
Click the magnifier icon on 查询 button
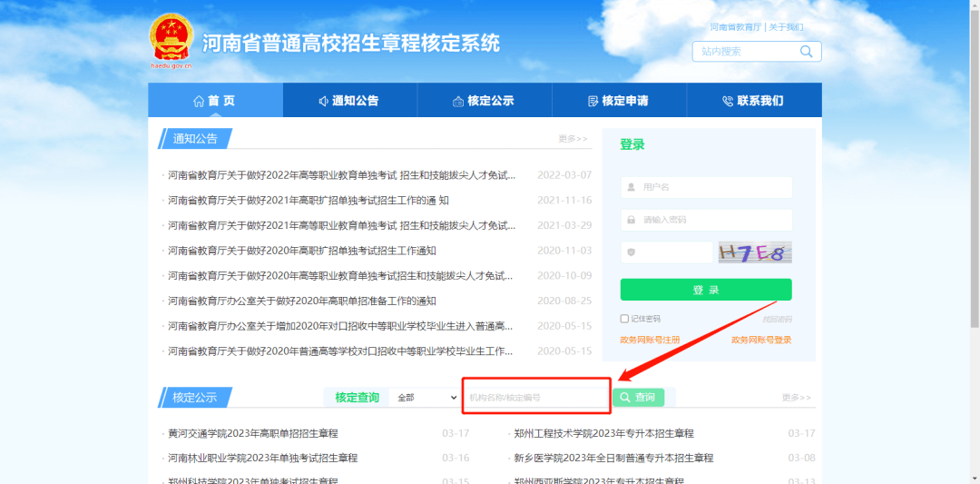(x=625, y=397)
